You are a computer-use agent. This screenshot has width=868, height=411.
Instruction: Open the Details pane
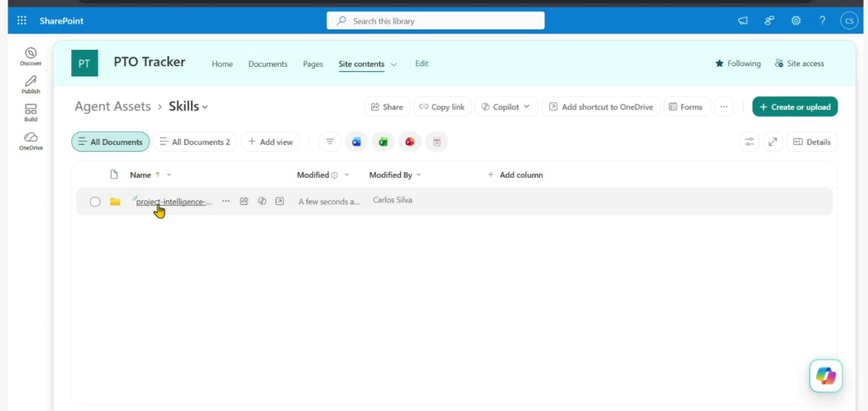tap(812, 142)
